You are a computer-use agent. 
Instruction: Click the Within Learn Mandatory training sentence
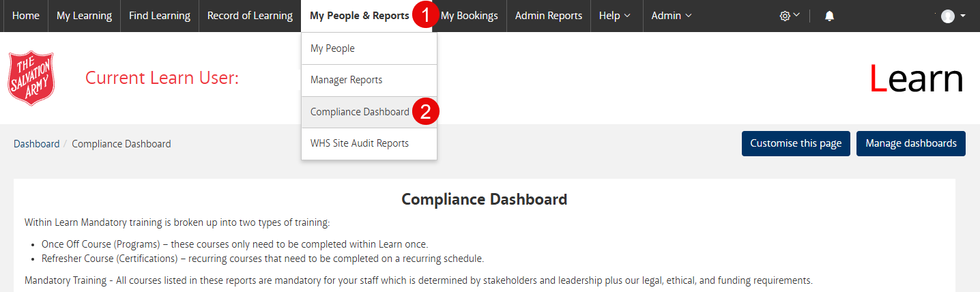tap(177, 222)
